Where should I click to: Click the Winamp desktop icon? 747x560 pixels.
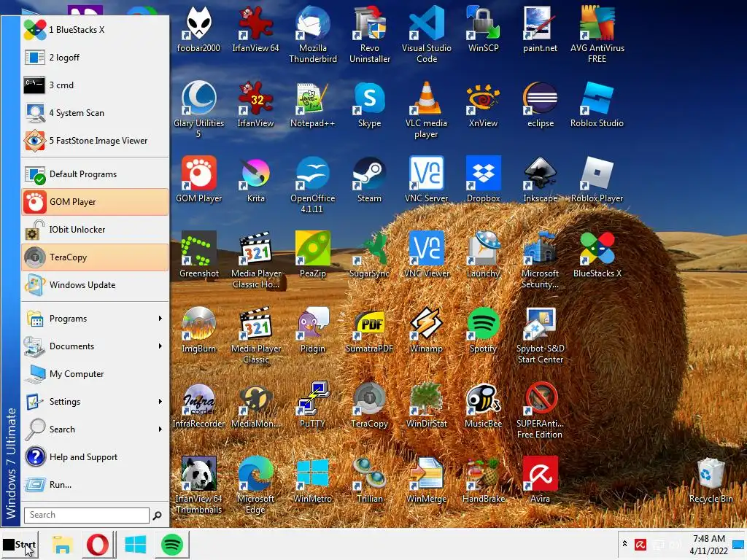(x=426, y=330)
